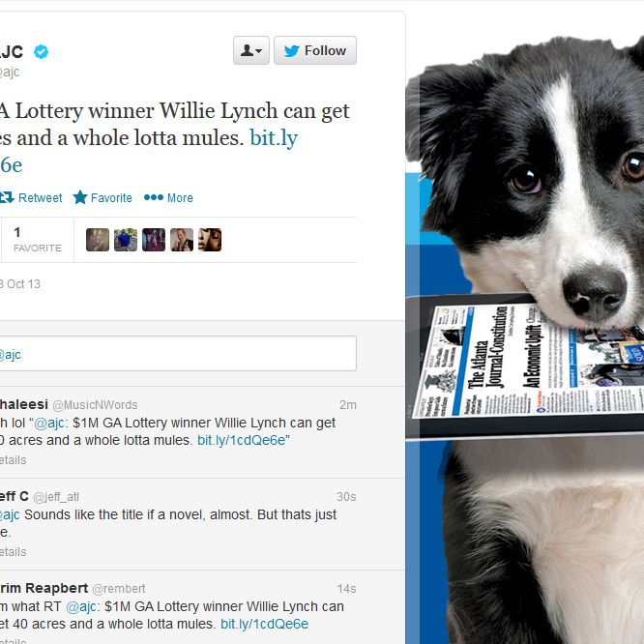644x644 pixels.
Task: Open the user actions dropdown beside Follow
Action: [x=251, y=50]
